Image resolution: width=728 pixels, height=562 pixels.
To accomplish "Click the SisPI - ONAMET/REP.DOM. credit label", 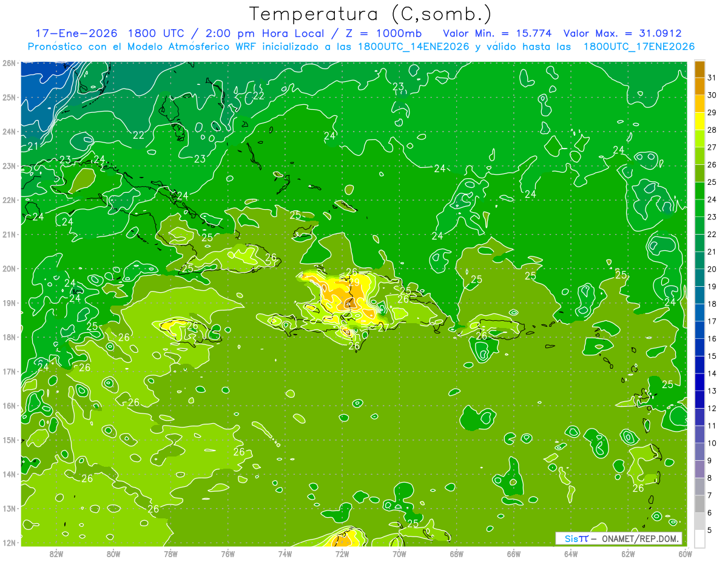I will point(618,538).
